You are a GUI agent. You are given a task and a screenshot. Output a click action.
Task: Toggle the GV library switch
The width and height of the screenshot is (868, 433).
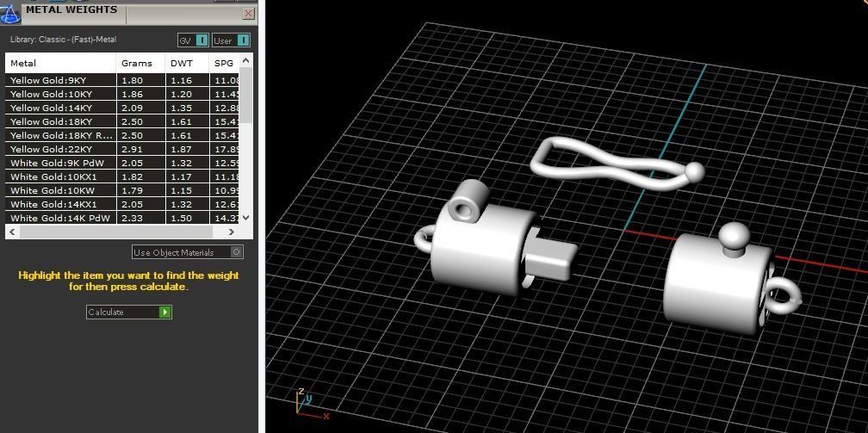coord(193,40)
